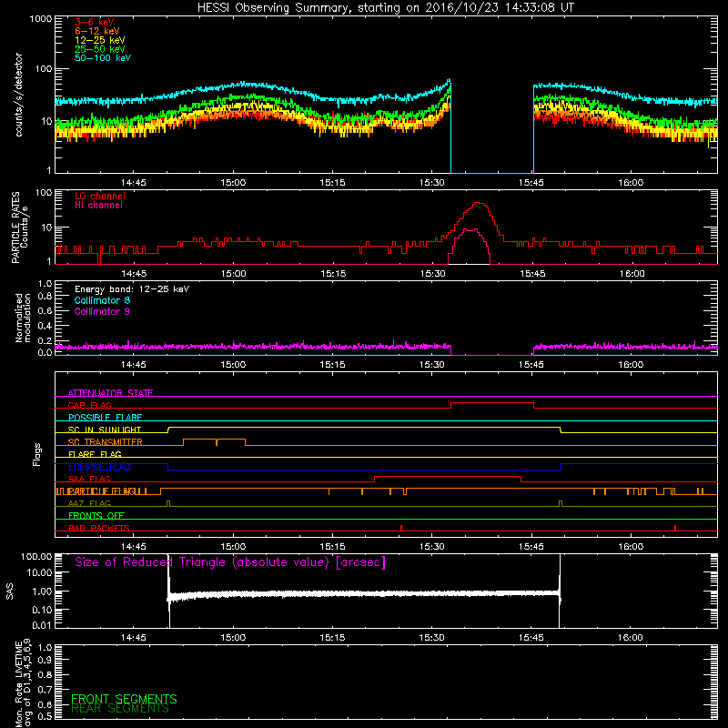
Task: Click the ECLIPSE FLAG label
Action: [99, 467]
